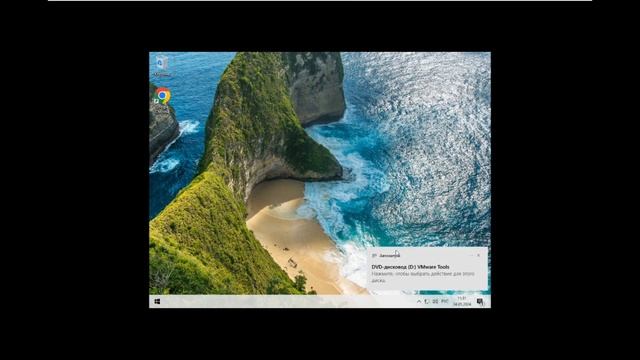The width and height of the screenshot is (640, 360).
Task: Launch Google Chrome from the desktop shortcut
Action: (x=162, y=96)
